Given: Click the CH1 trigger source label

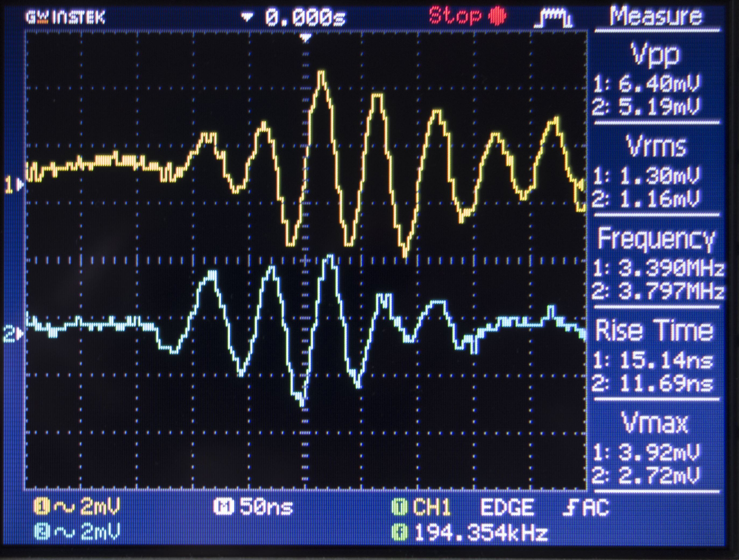Looking at the screenshot, I should [x=432, y=508].
